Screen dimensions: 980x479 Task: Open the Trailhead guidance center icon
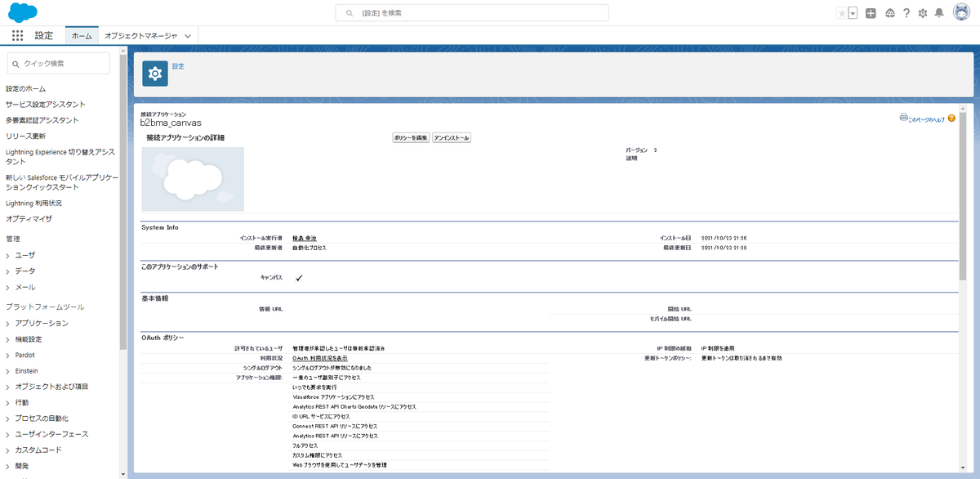pyautogui.click(x=889, y=11)
